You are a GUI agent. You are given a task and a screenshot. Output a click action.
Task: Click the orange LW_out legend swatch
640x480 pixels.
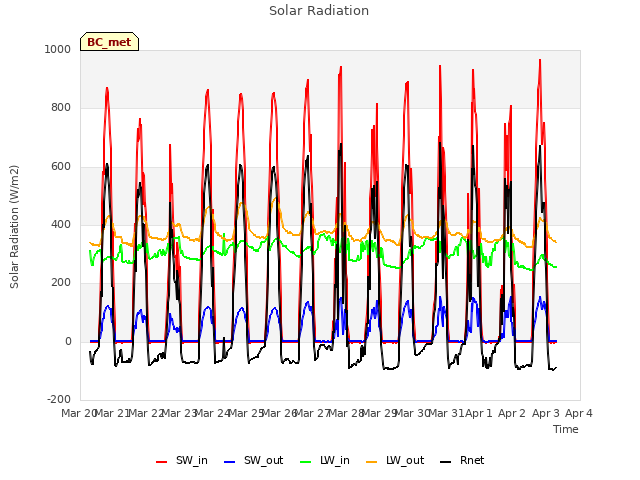372,462
